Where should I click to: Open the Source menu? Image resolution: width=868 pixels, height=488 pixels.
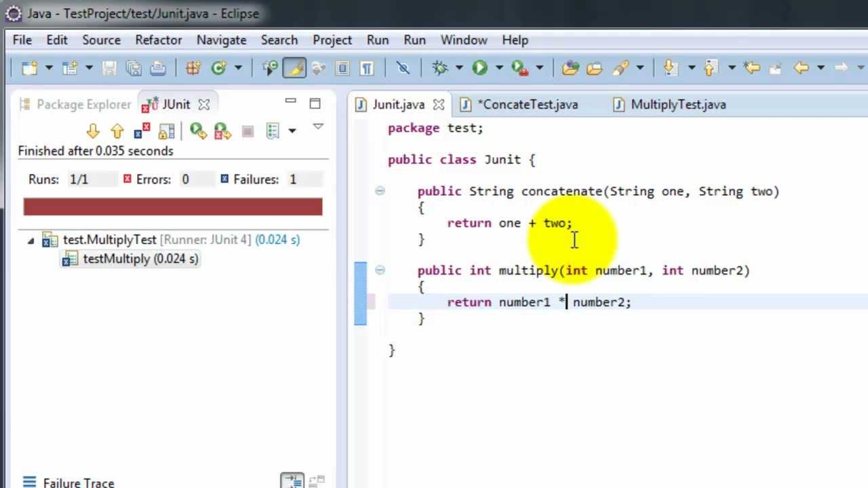coord(102,40)
